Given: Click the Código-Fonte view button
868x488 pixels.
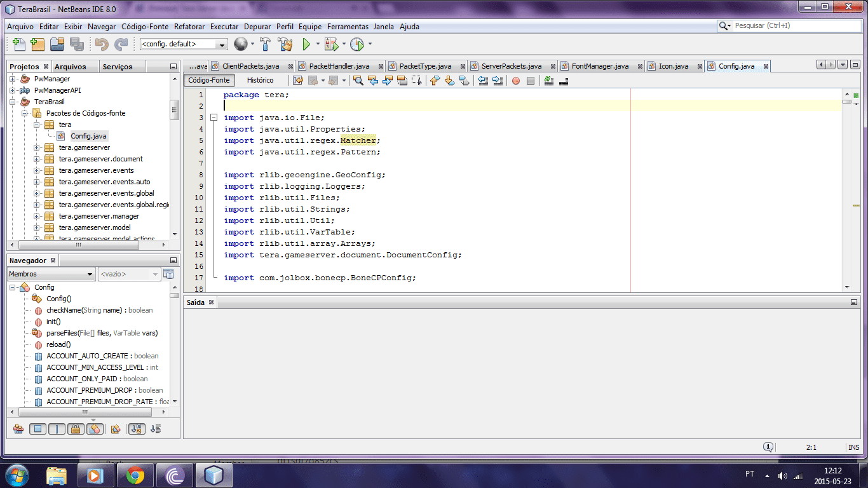Looking at the screenshot, I should (209, 80).
